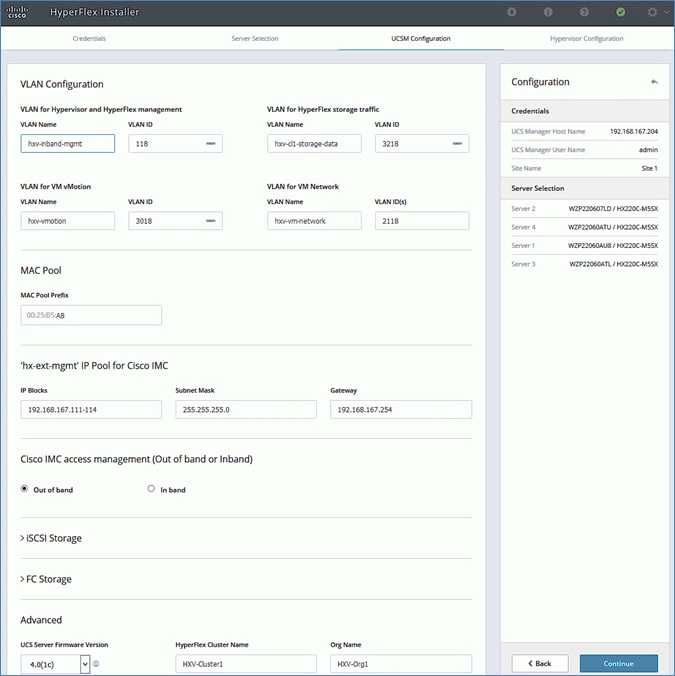Click the VLAN Configuration heading
Screen dimensions: 675x676
(62, 84)
